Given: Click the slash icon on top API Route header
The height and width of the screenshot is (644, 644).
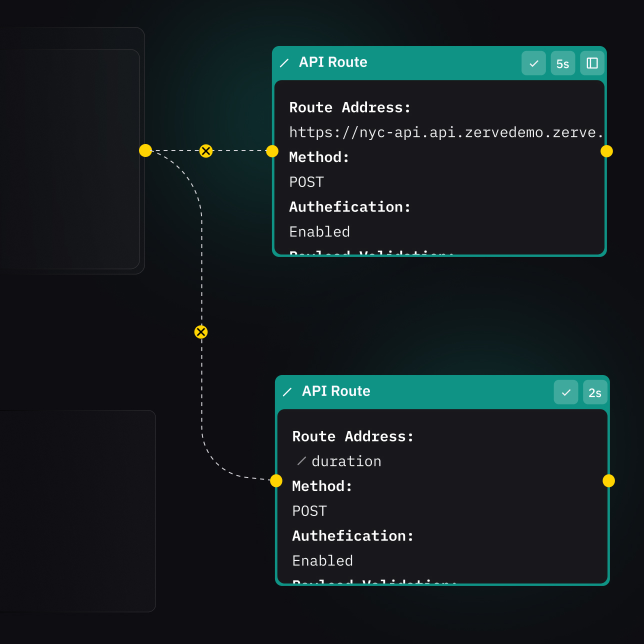Looking at the screenshot, I should 284,63.
